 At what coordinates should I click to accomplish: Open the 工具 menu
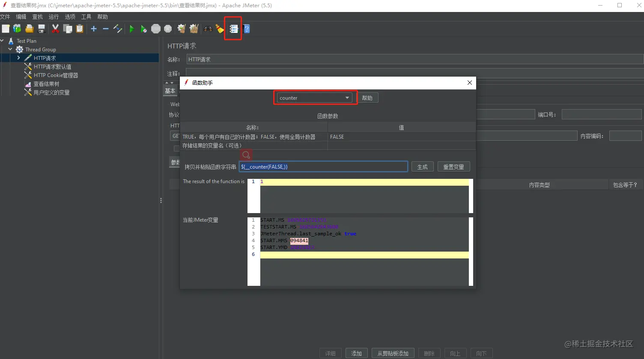point(86,17)
